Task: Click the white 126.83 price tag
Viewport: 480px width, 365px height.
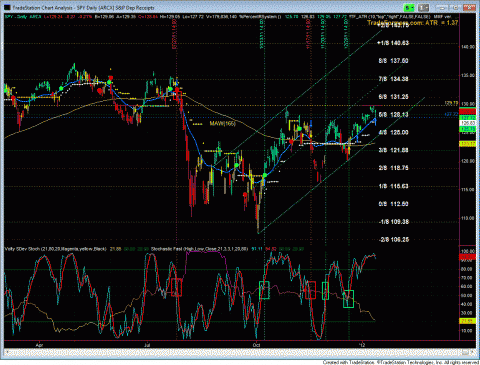Action: [468, 123]
